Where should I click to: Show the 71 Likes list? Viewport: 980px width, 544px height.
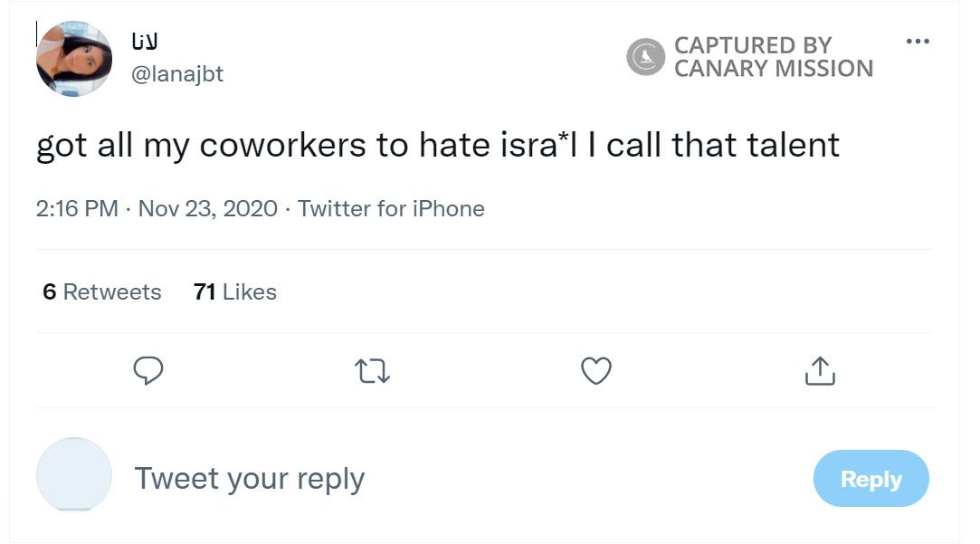coord(234,292)
